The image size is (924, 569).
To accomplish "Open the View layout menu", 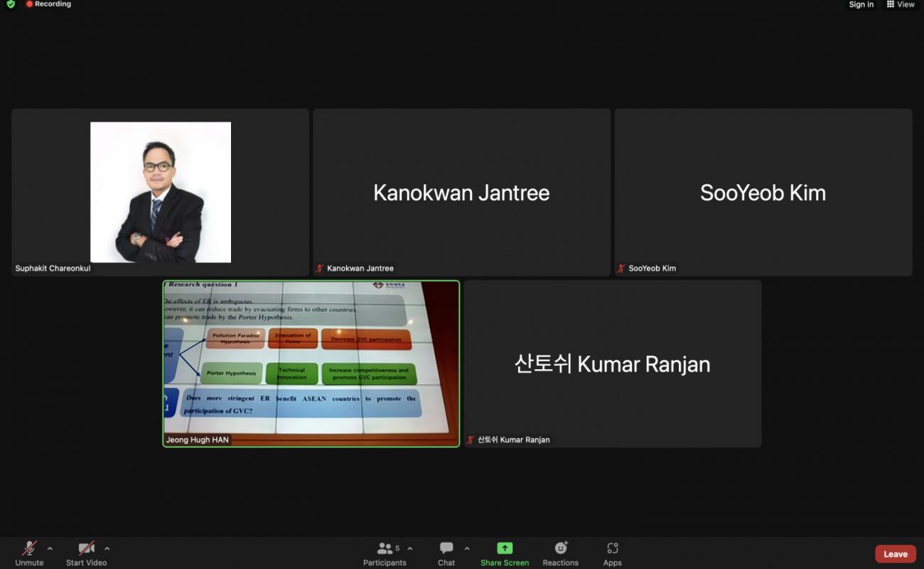I will coord(901,4).
